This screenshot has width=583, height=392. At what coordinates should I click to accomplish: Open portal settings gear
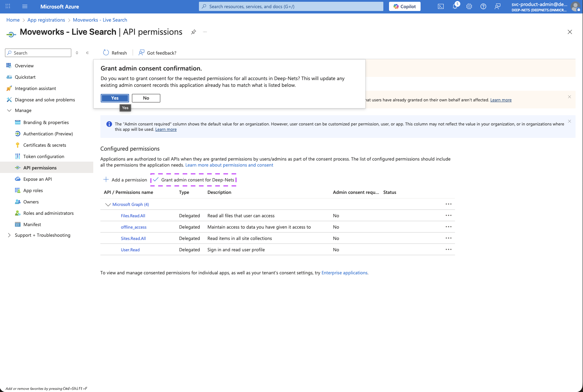coord(469,6)
